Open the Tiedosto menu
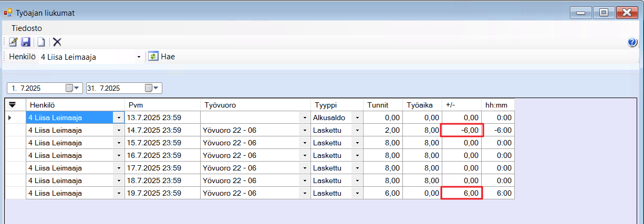The width and height of the screenshot is (644, 224). pyautogui.click(x=27, y=28)
